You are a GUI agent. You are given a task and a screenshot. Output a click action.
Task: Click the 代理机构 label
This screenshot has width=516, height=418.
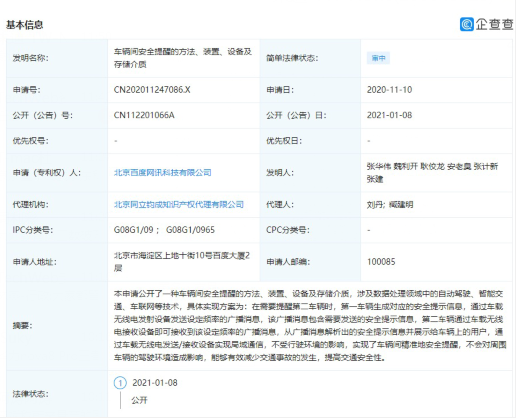tap(30, 204)
